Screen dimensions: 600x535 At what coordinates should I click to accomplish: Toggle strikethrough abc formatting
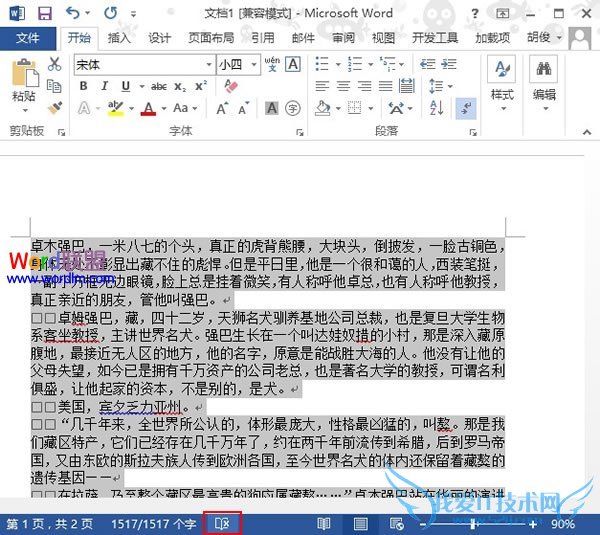tap(158, 87)
